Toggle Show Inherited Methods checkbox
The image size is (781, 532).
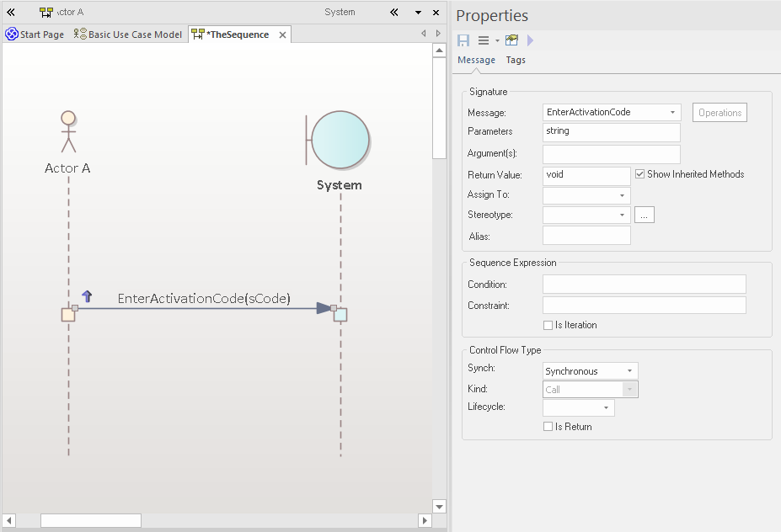tap(640, 174)
